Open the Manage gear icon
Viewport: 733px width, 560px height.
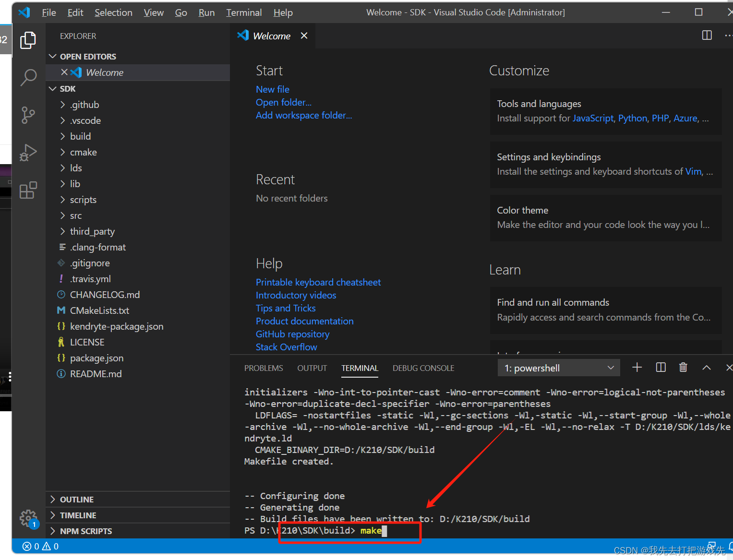coord(28,518)
